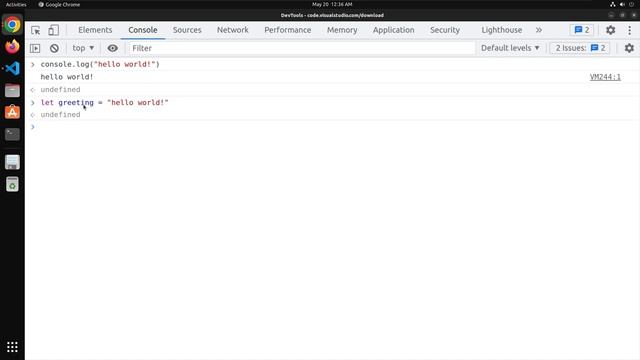This screenshot has width=640, height=360.
Task: Open the Google Chrome app menu in top bar
Action: (x=59, y=4)
